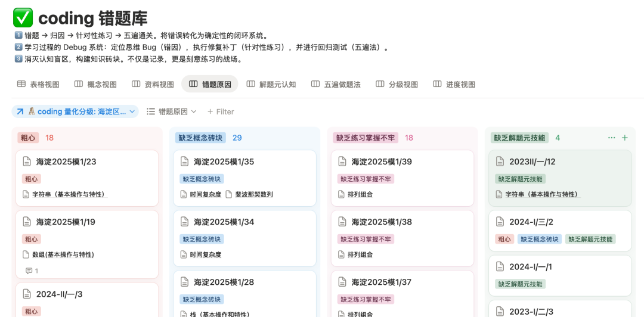644x317 pixels.
Task: Click the Filter plus icon
Action: click(210, 111)
